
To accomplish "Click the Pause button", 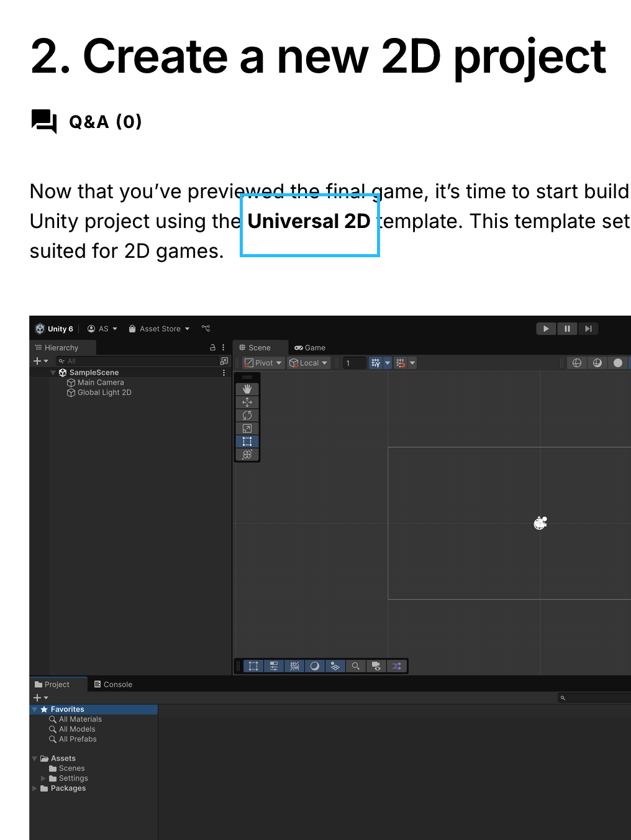I will (x=567, y=329).
